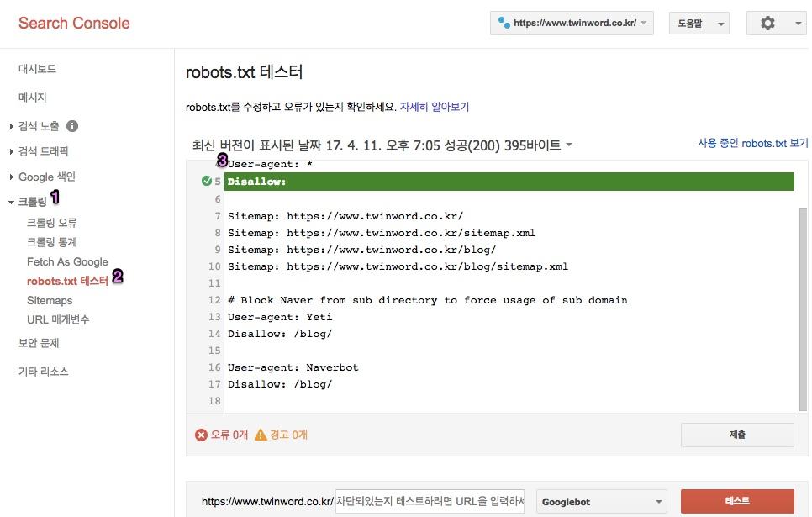Viewport: 812px width, 517px height.
Task: Click the green check icon on line 5
Action: [207, 181]
